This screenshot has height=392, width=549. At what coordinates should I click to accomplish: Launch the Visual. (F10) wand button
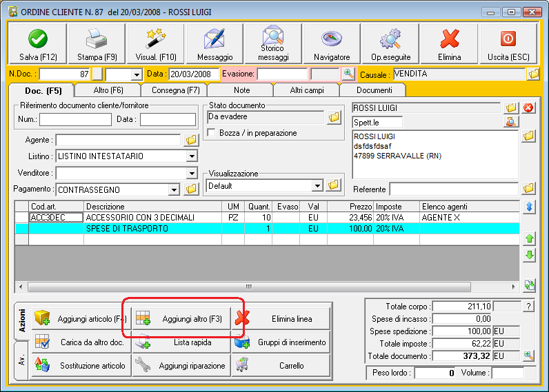(x=155, y=44)
